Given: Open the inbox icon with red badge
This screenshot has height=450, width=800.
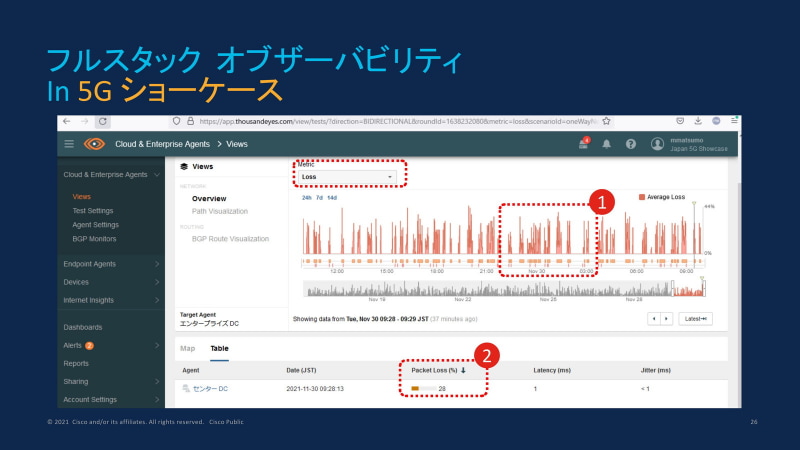Looking at the screenshot, I should coord(584,144).
